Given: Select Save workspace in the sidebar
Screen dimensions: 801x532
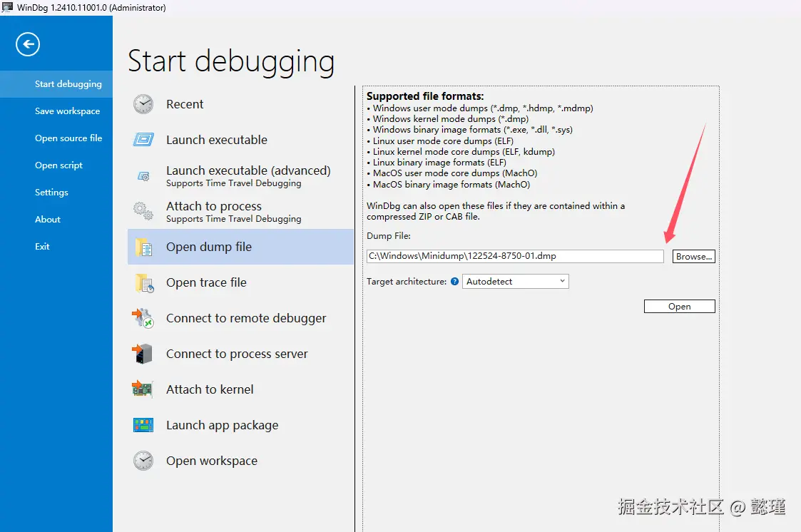Looking at the screenshot, I should (x=56, y=111).
